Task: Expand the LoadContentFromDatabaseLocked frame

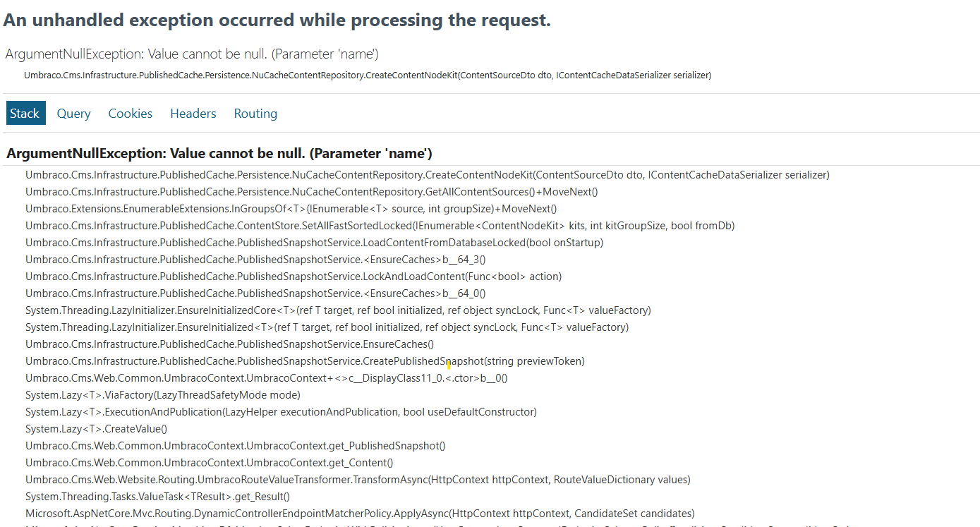Action: pos(314,243)
